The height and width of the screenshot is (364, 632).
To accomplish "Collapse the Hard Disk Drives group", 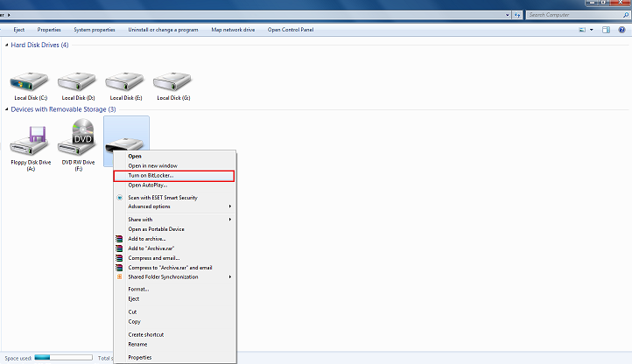I will coord(6,45).
